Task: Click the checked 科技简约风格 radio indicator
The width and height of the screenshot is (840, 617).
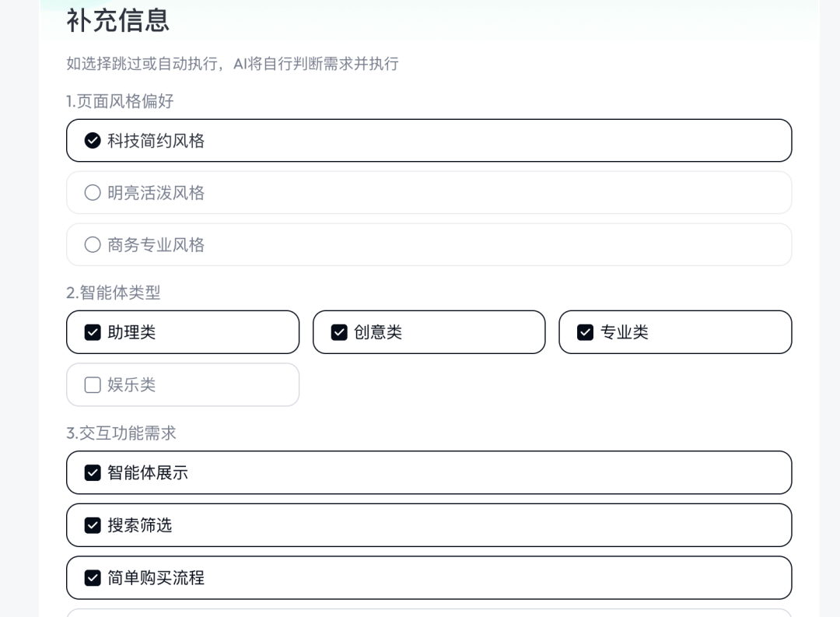Action: 93,141
